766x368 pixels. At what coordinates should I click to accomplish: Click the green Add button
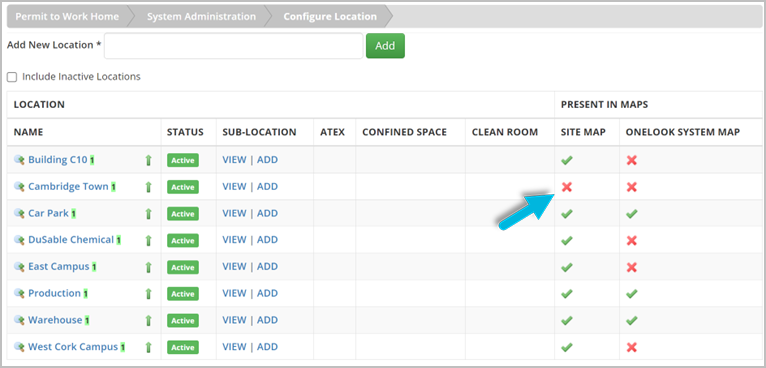pyautogui.click(x=385, y=46)
